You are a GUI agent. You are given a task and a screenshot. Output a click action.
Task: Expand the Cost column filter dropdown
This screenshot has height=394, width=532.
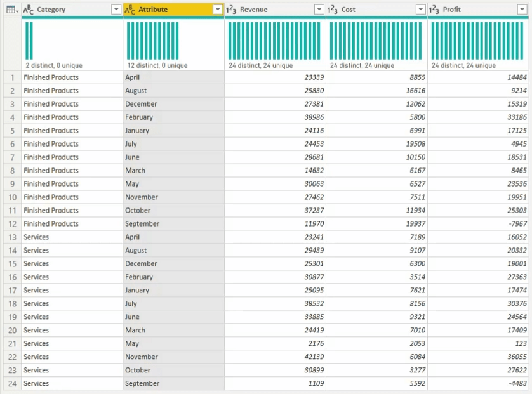coord(420,10)
